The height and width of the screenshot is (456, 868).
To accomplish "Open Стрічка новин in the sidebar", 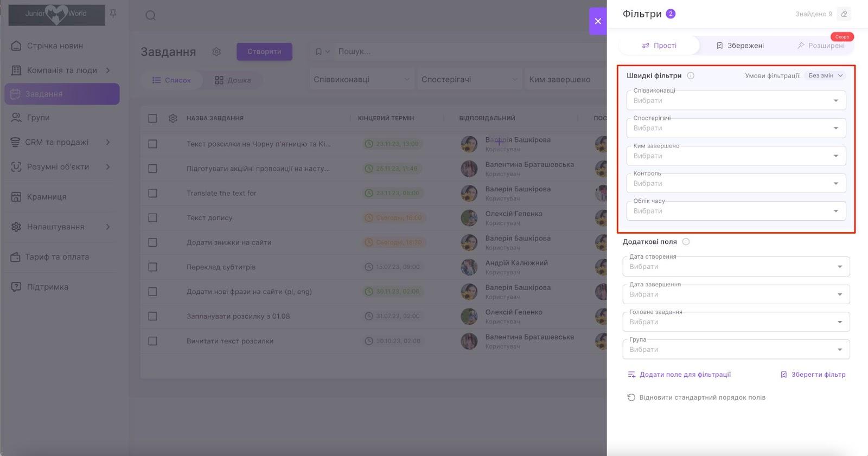I will point(55,46).
